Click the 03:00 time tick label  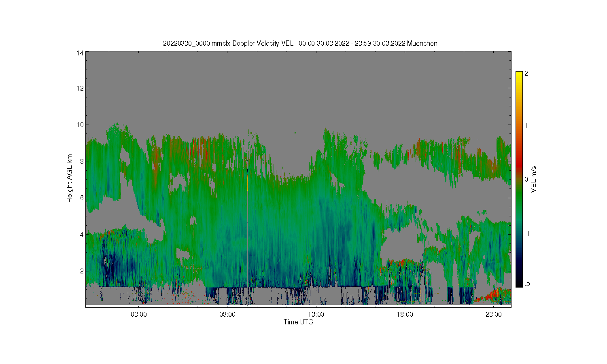[x=139, y=314]
